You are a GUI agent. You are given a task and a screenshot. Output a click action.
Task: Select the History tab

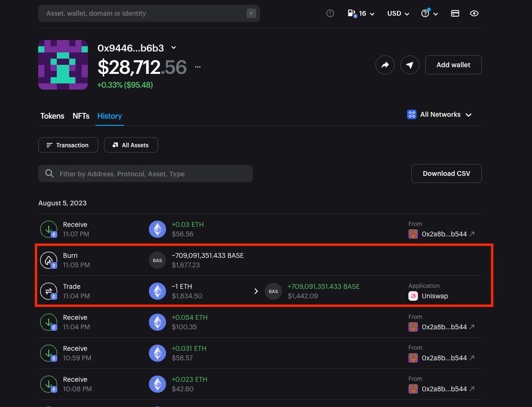[110, 116]
